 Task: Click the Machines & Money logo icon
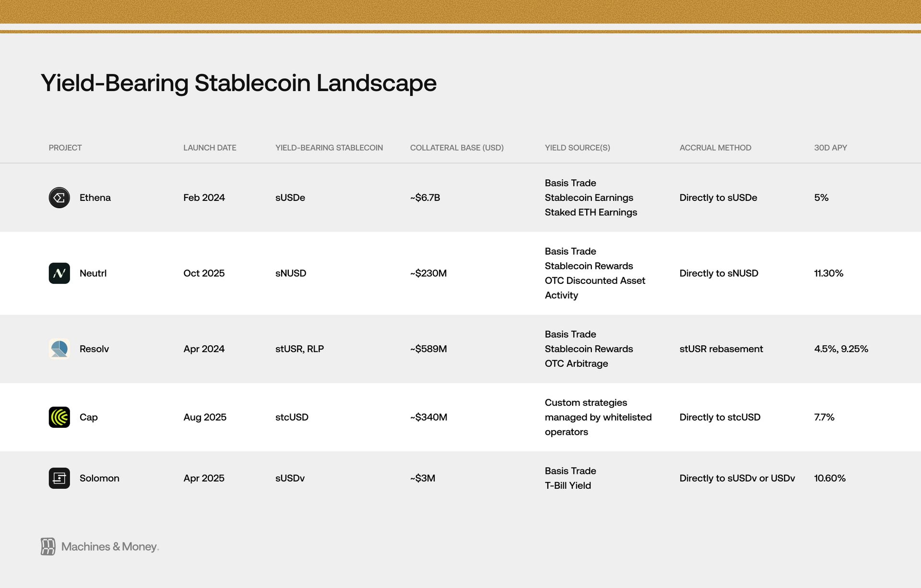point(48,546)
